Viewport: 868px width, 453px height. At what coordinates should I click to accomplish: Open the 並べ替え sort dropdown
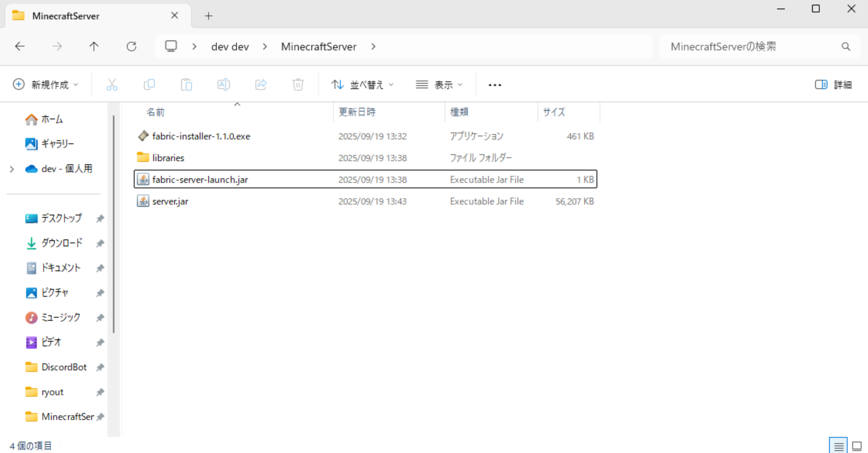point(362,85)
